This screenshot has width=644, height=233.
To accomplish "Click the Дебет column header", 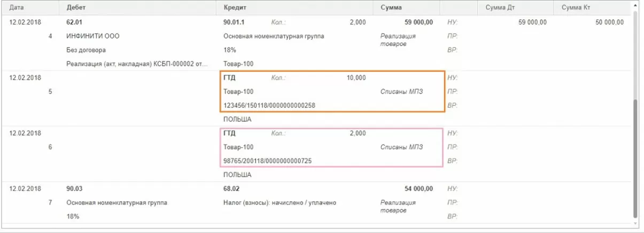I will tap(77, 7).
